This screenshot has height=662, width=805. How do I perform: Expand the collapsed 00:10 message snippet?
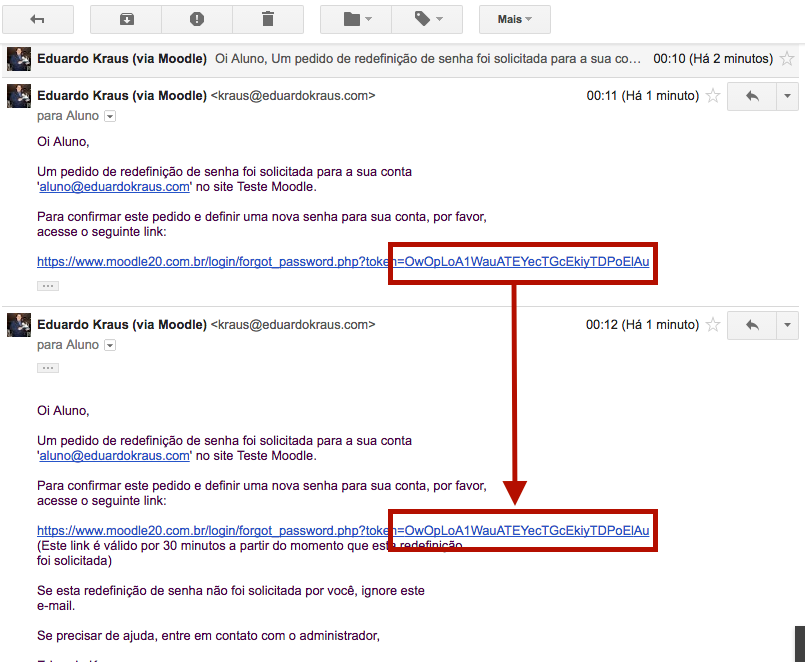click(428, 59)
